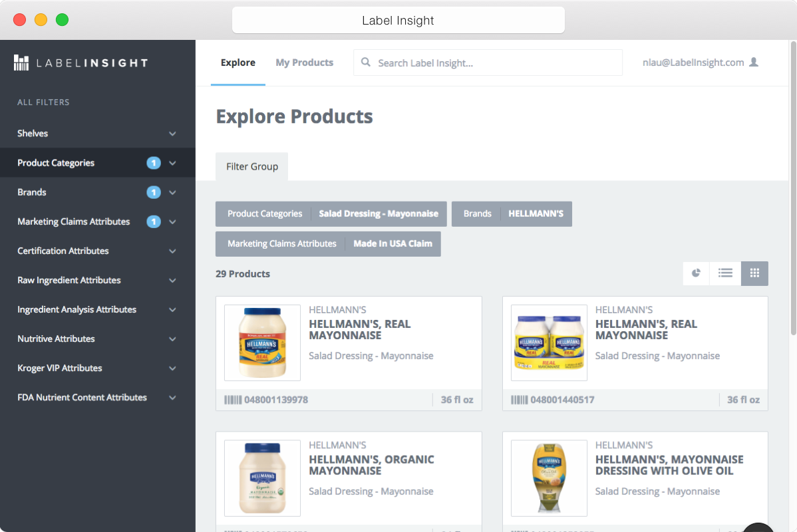Switch to chart view icon
This screenshot has width=797, height=532.
[696, 273]
